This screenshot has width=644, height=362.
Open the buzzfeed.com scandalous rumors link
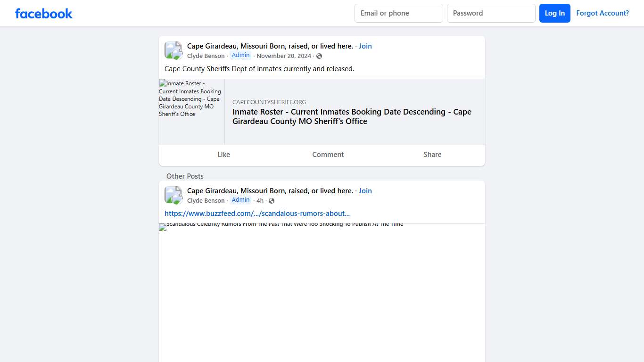click(257, 214)
